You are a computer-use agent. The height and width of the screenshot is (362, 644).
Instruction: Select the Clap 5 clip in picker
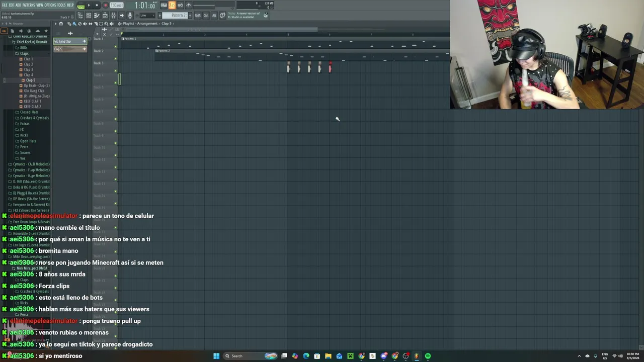(70, 49)
